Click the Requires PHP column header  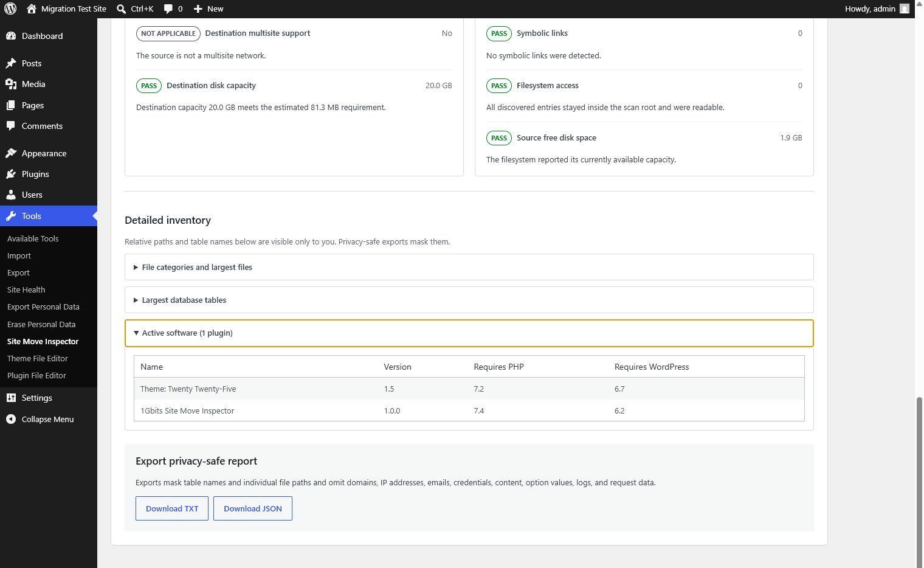[498, 367]
